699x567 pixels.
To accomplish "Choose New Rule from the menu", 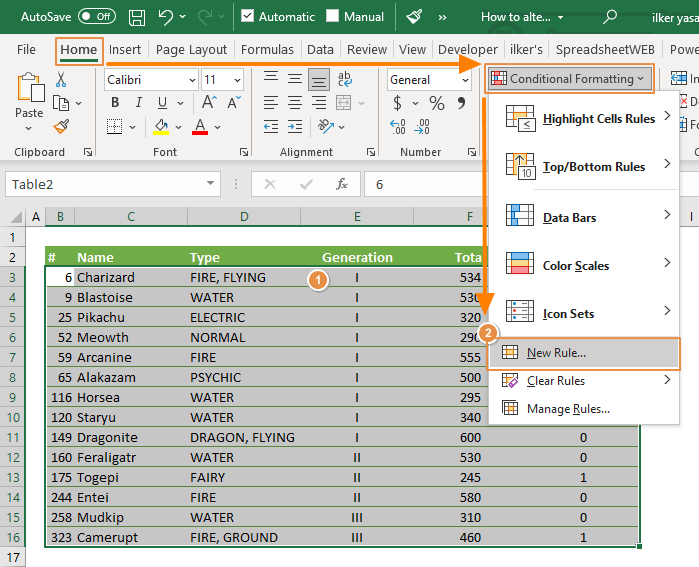I will click(584, 353).
